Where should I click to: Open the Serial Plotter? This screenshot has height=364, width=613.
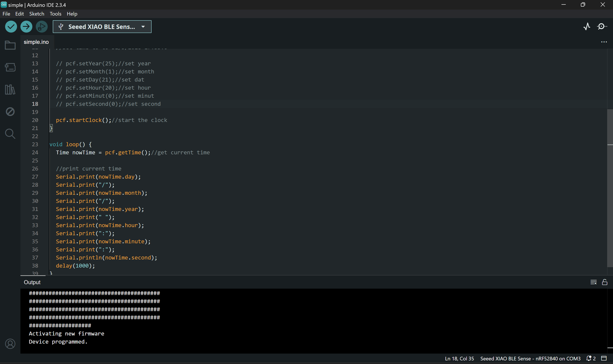coord(587,26)
